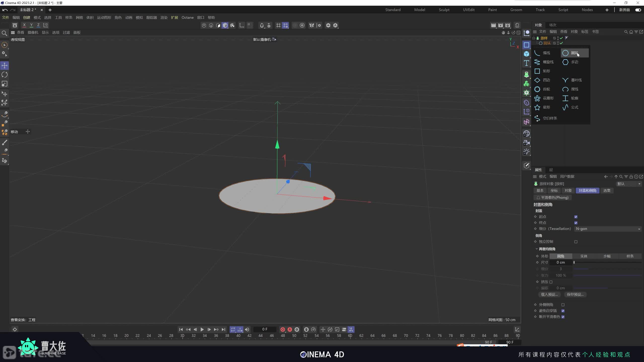Collapse the 两者均倒角 section

537,249
